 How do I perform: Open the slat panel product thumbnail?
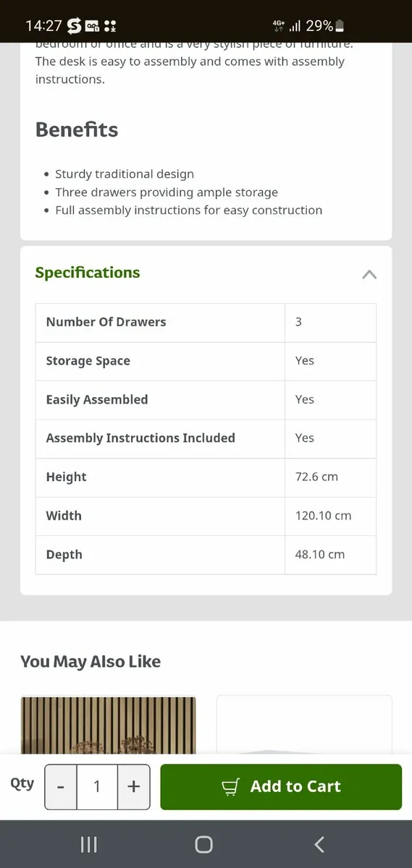coord(108,725)
